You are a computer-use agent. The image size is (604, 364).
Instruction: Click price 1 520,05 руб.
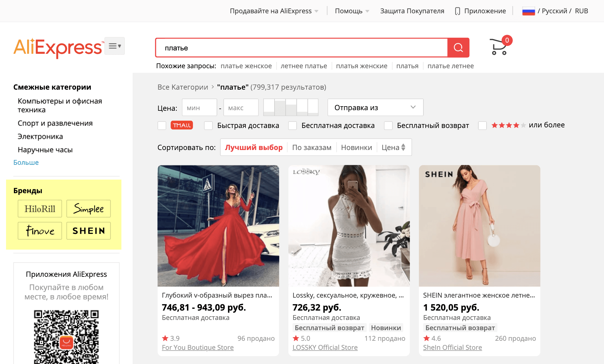click(451, 307)
